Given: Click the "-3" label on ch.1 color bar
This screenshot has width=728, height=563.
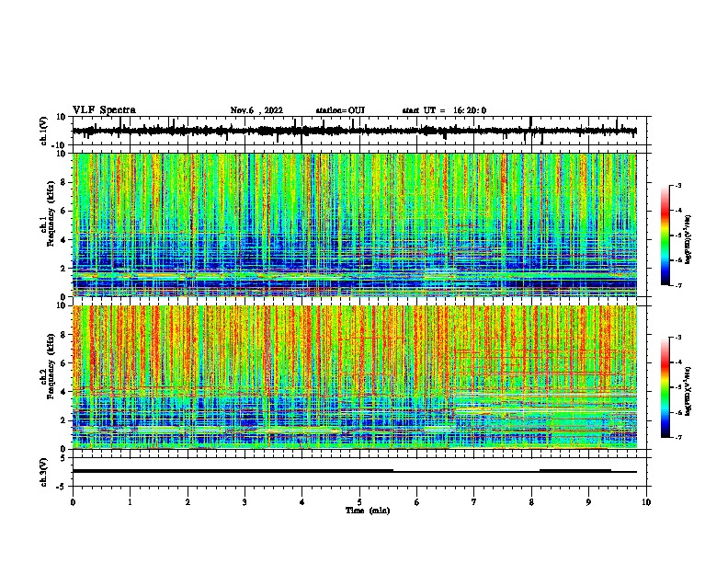Looking at the screenshot, I should pos(677,185).
